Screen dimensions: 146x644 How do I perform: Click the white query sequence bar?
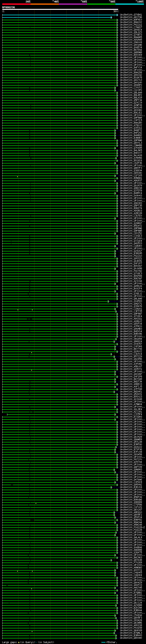(60, 10)
